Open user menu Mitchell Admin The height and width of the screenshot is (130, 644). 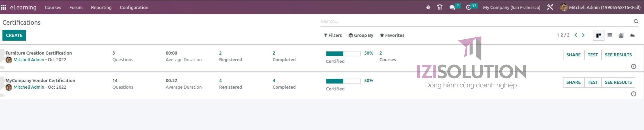600,7
